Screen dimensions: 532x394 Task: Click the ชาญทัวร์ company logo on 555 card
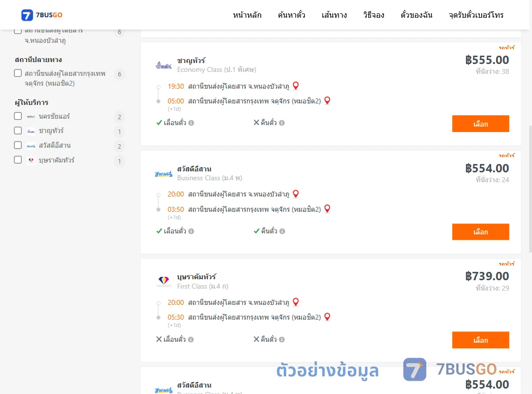click(164, 65)
